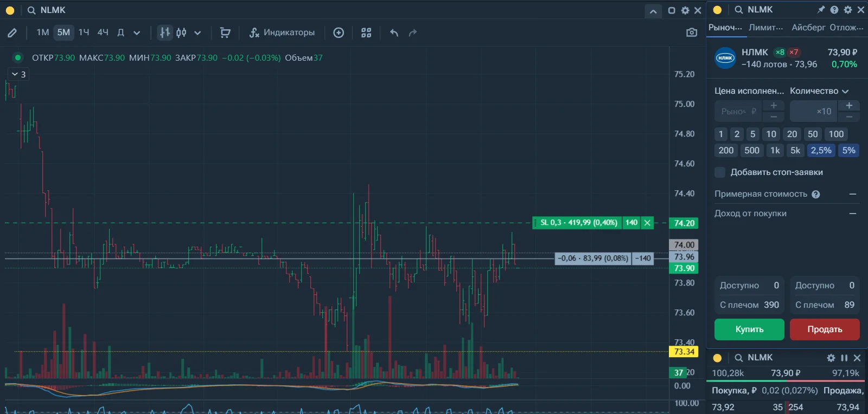Image resolution: width=868 pixels, height=414 pixels.
Task: Switch to the Отложенная order tab
Action: coord(846,28)
